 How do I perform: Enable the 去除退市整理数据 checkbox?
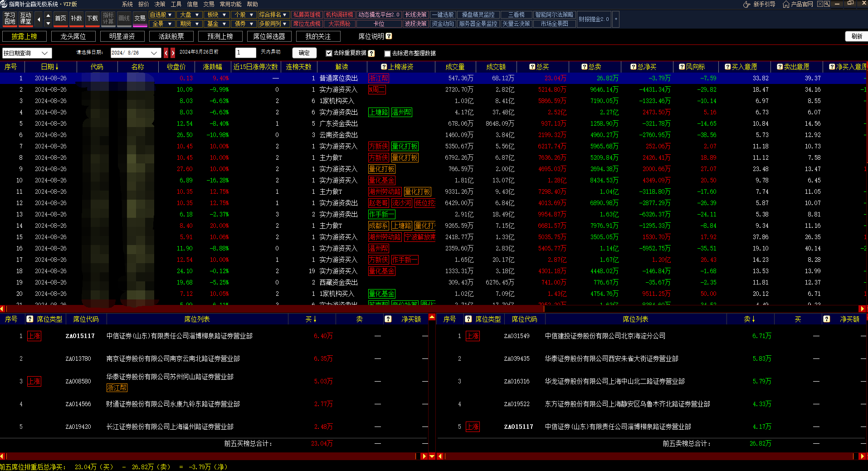387,54
